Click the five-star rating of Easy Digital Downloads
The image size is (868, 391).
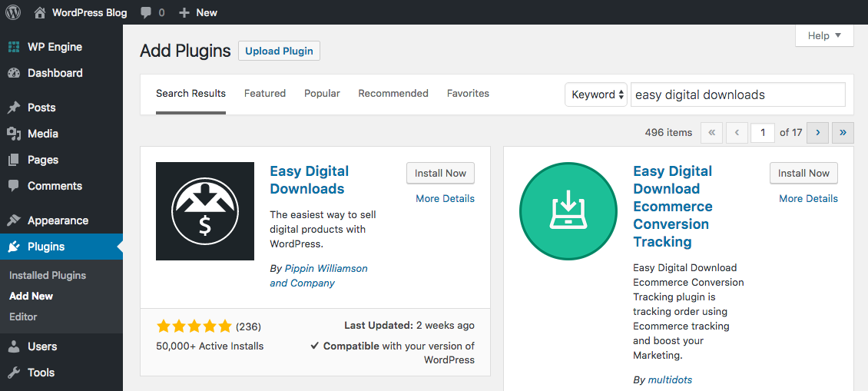[194, 326]
